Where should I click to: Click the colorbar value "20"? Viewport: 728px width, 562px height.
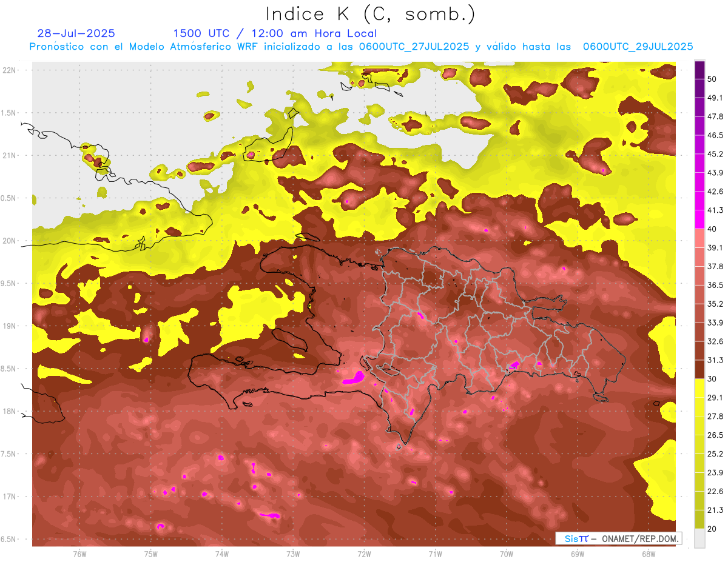click(x=712, y=529)
